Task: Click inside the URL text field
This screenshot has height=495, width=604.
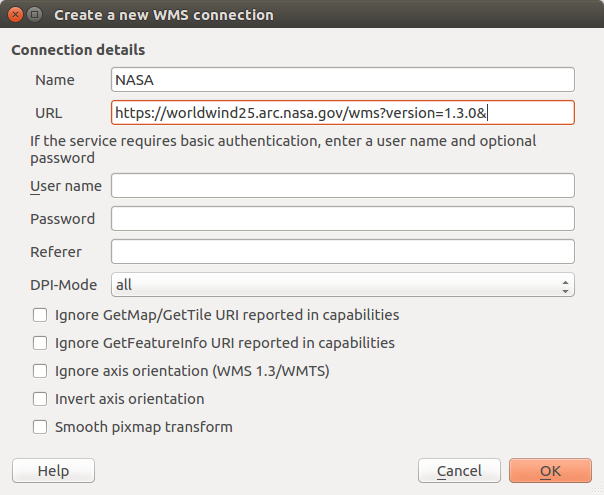Action: [x=342, y=113]
